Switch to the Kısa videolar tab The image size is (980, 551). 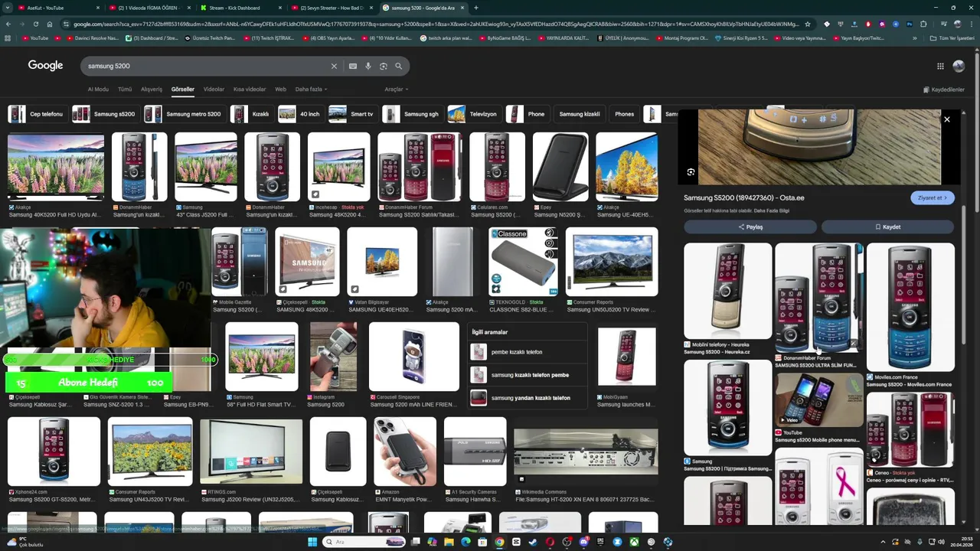coord(250,90)
